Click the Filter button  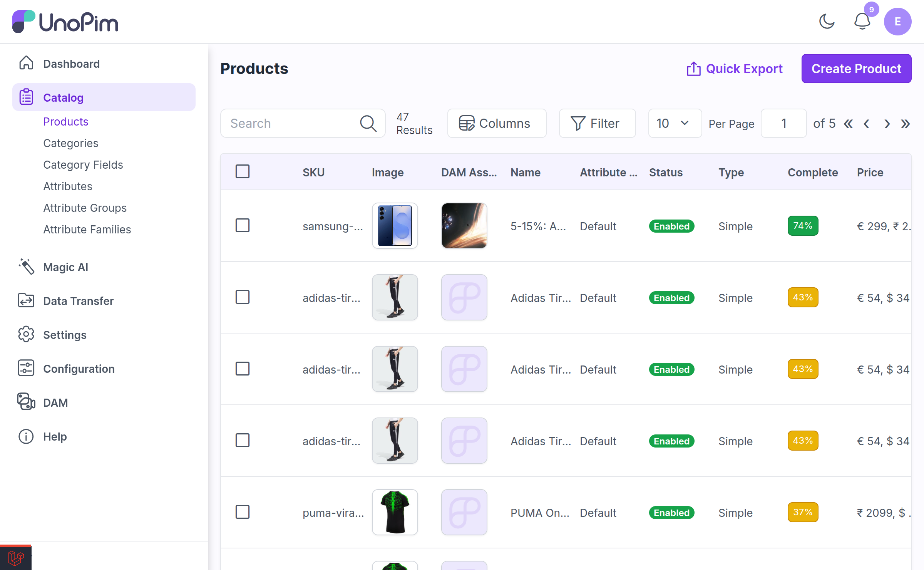click(597, 123)
